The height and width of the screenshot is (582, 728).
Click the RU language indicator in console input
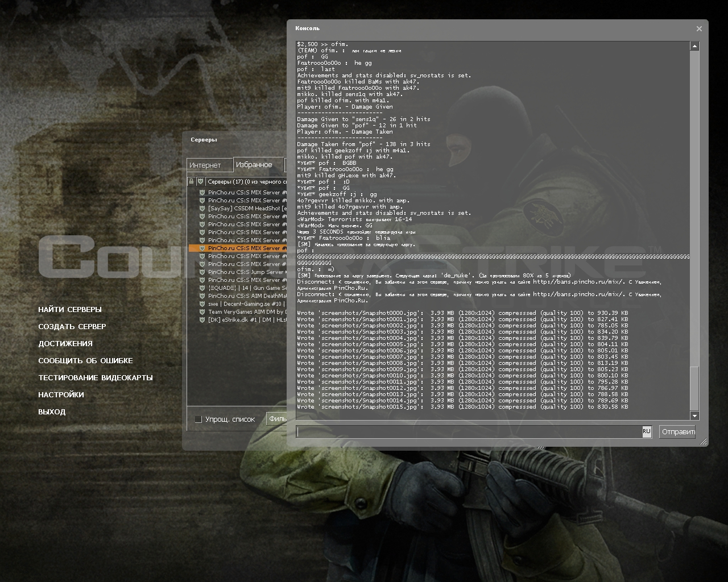[x=647, y=431]
